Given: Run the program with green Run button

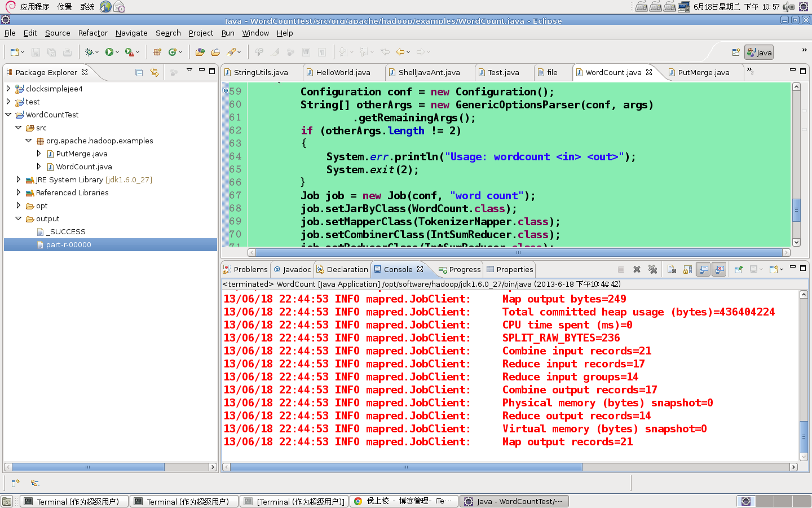Looking at the screenshot, I should pos(109,52).
